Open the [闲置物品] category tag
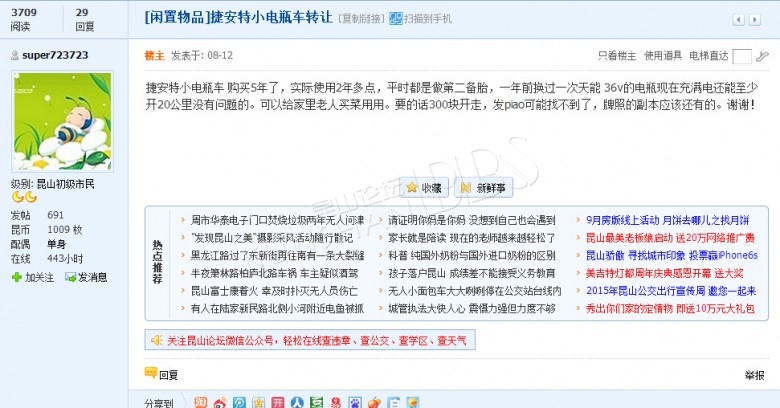780x408 pixels. pos(178,18)
